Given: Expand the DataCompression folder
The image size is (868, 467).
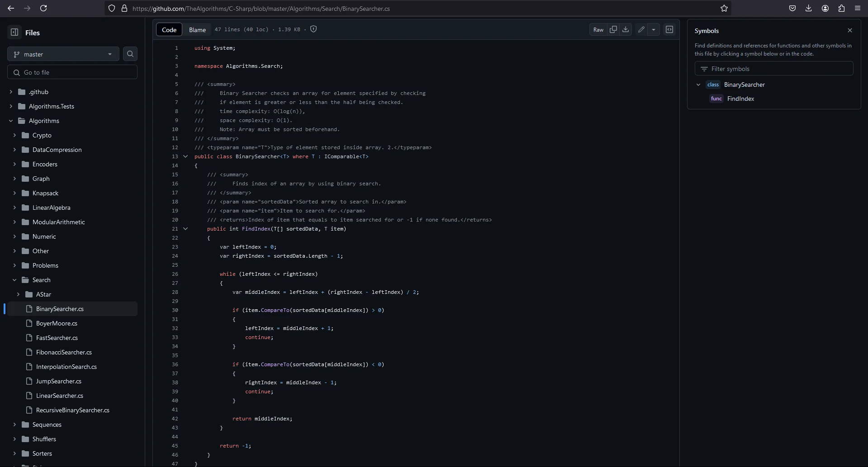Looking at the screenshot, I should click(14, 150).
